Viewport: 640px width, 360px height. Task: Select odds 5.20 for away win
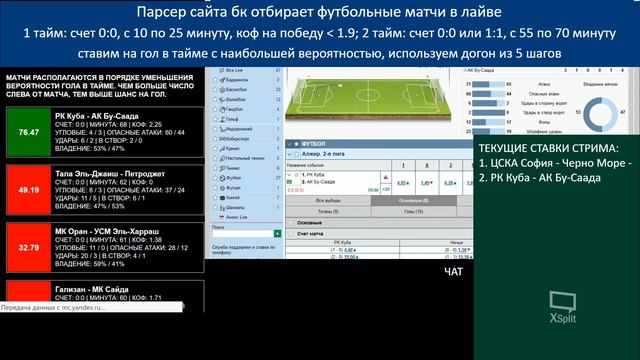click(x=451, y=183)
